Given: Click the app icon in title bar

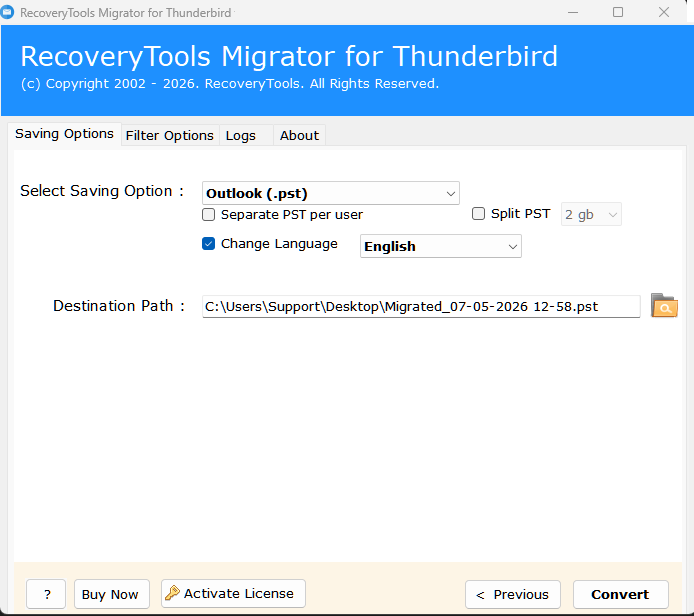Looking at the screenshot, I should click(x=7, y=12).
